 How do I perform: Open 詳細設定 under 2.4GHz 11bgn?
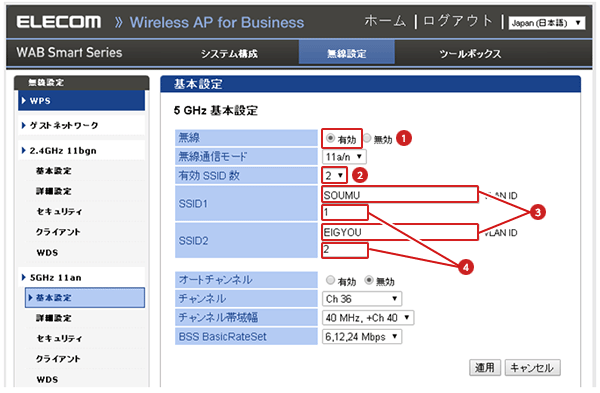click(54, 191)
